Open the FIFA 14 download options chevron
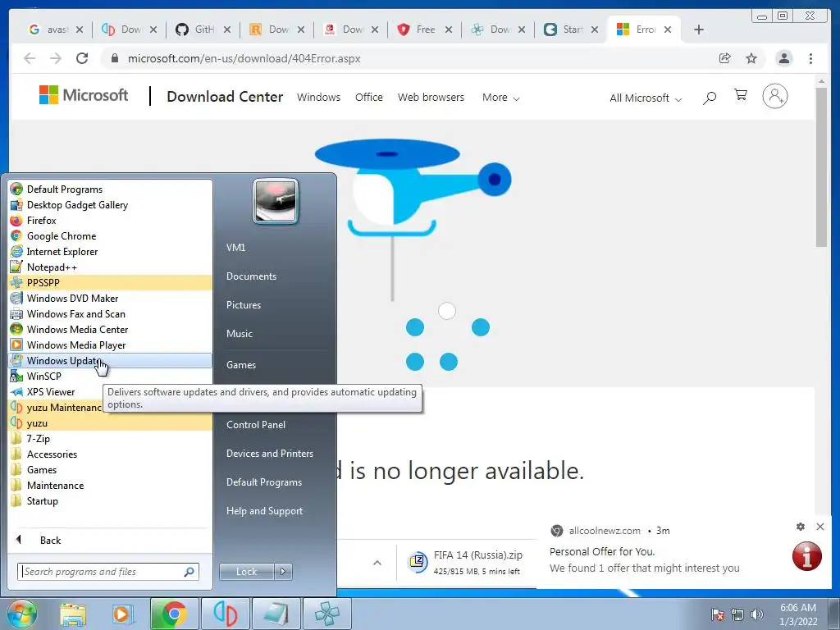The height and width of the screenshot is (630, 840). click(x=377, y=563)
